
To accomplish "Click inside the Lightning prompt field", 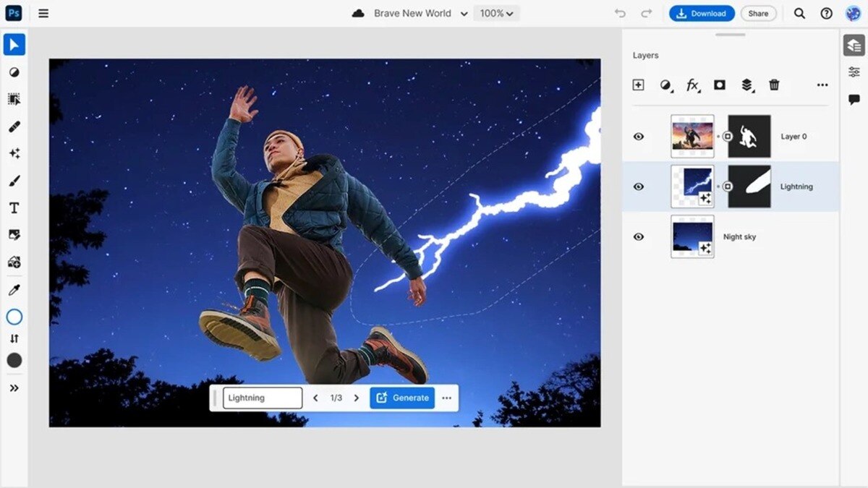I will pos(263,398).
